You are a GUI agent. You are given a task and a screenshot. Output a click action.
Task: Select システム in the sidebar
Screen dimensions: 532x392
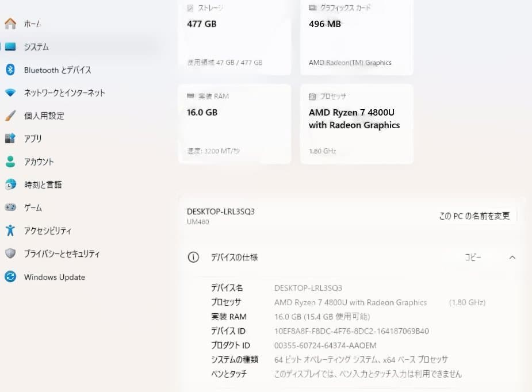(36, 47)
